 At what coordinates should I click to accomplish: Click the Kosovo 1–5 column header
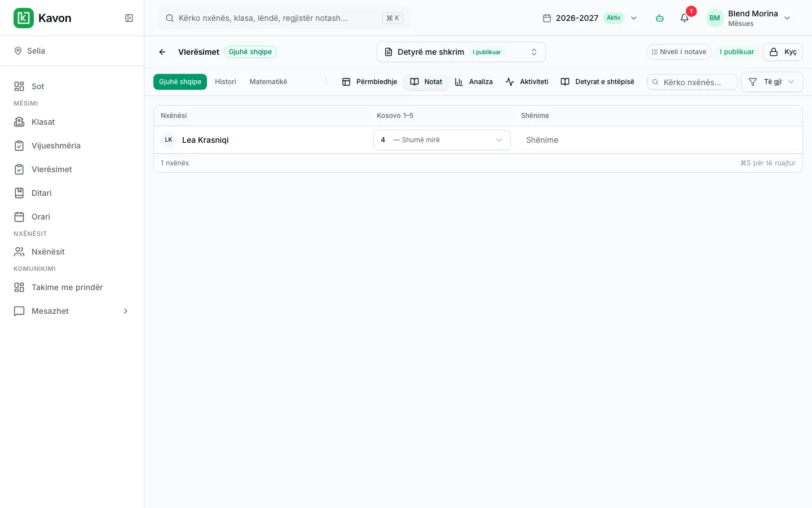point(395,116)
